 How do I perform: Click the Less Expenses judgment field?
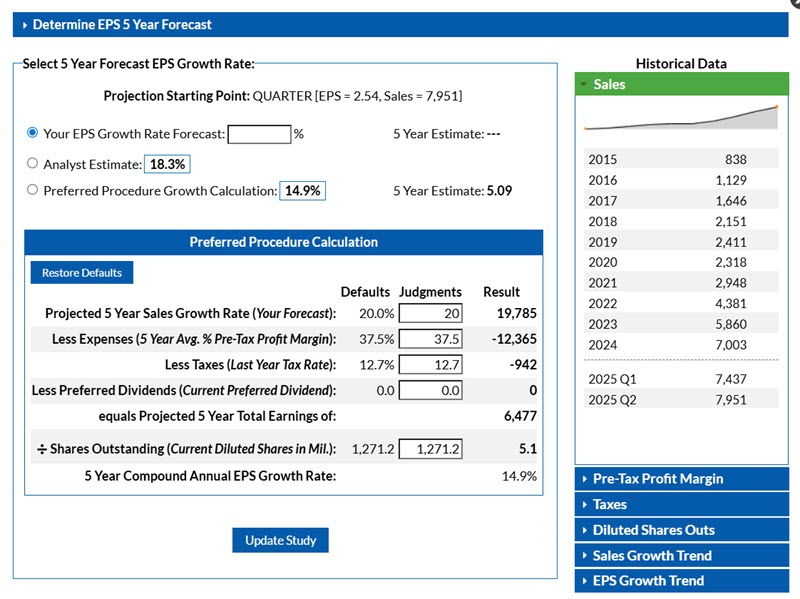click(430, 339)
